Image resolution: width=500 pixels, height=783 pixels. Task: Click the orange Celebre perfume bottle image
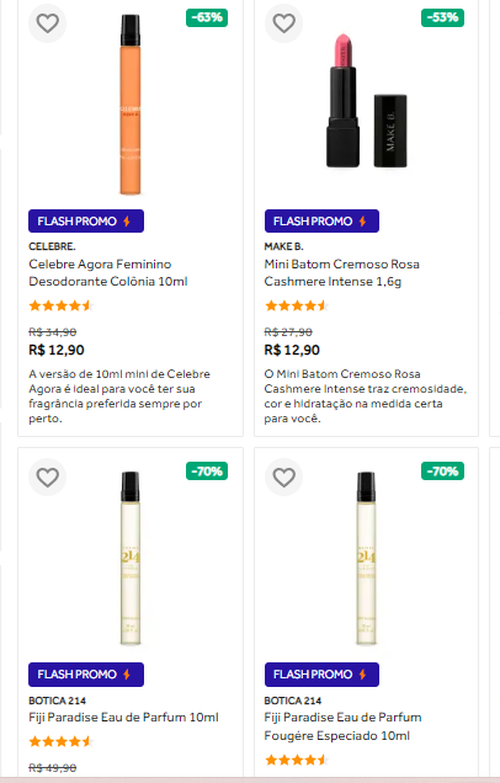(x=130, y=105)
